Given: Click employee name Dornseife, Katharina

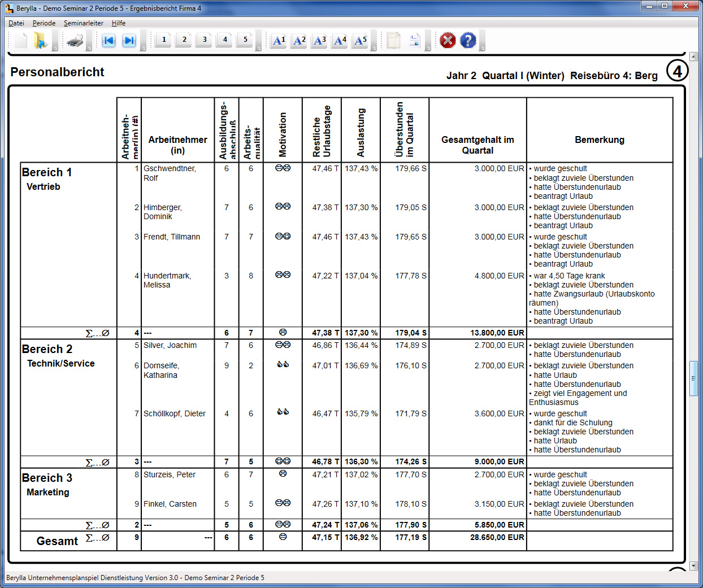Looking at the screenshot, I should click(x=161, y=371).
